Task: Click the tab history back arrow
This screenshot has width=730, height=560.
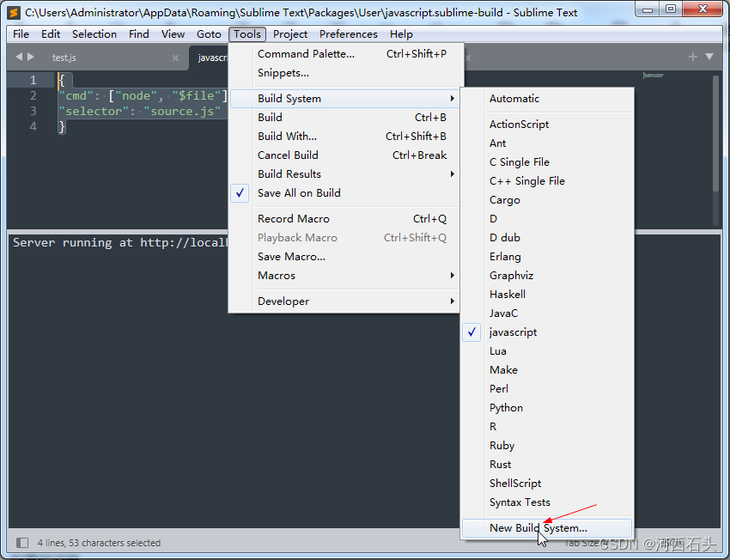Action: (x=19, y=57)
